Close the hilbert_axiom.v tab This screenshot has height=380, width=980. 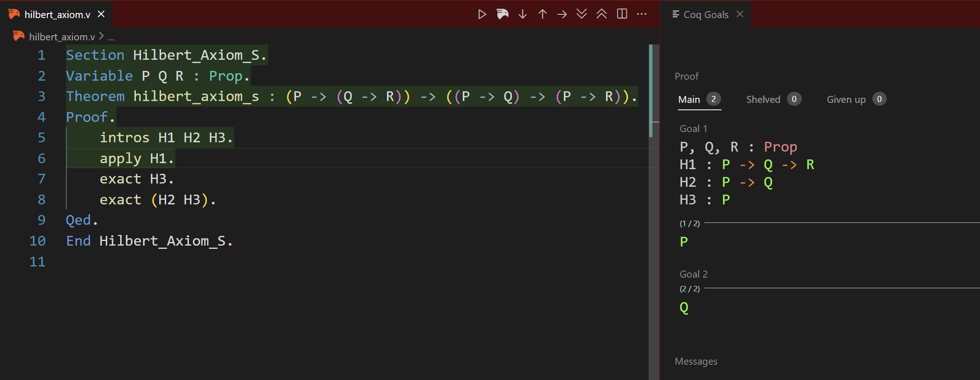pos(101,15)
